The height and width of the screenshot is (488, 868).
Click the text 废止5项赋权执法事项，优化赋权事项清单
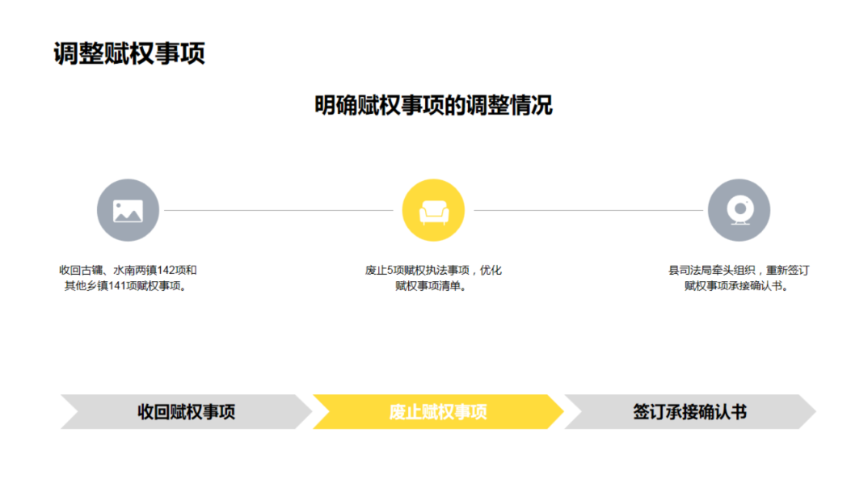[x=433, y=278]
